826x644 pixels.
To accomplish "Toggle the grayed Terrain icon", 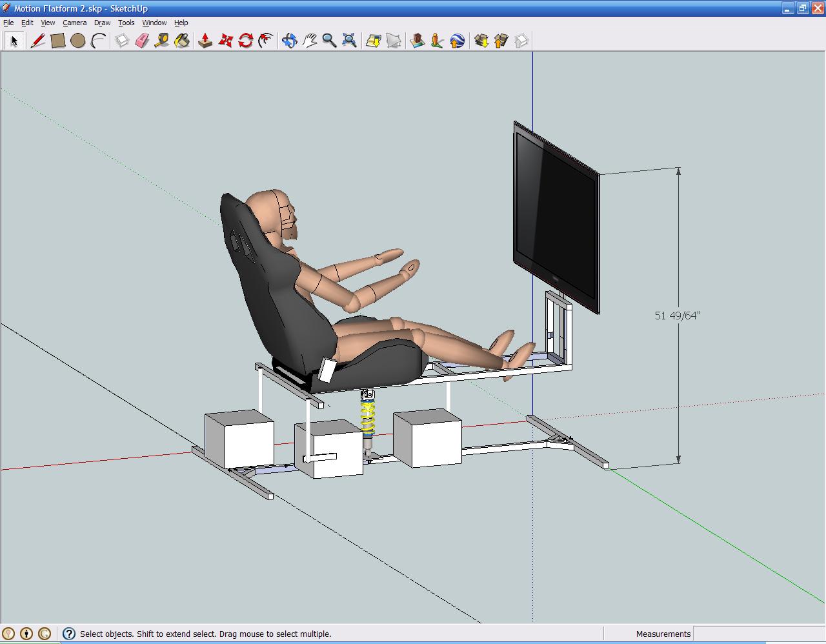I will tap(394, 41).
